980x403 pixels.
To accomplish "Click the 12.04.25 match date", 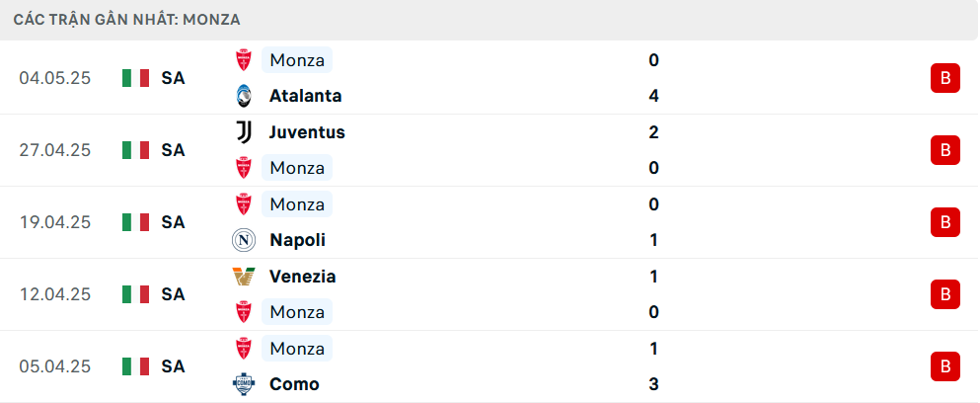I will pos(55,294).
